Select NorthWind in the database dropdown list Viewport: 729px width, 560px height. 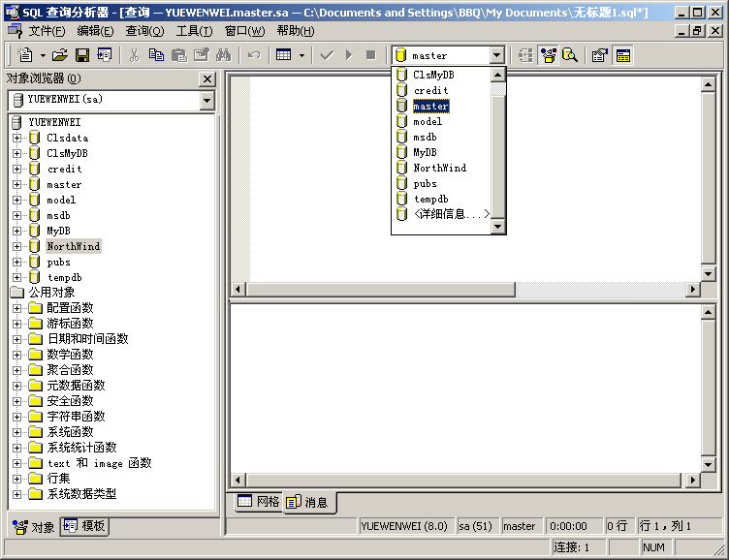coord(439,168)
